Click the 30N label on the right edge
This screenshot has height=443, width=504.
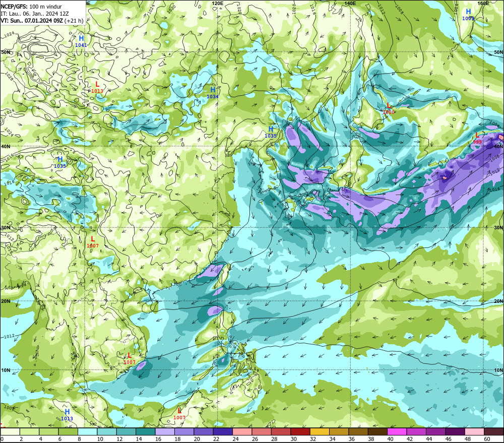[x=498, y=228]
